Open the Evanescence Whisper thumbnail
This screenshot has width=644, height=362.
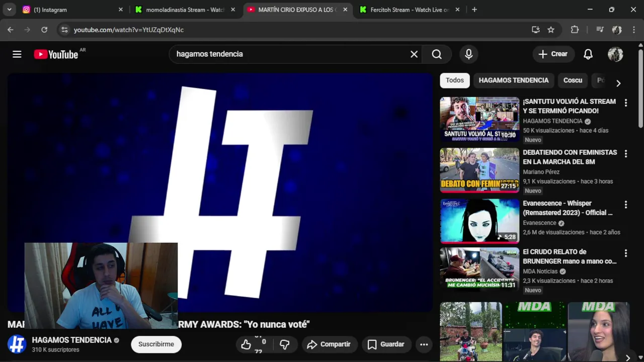[479, 221]
